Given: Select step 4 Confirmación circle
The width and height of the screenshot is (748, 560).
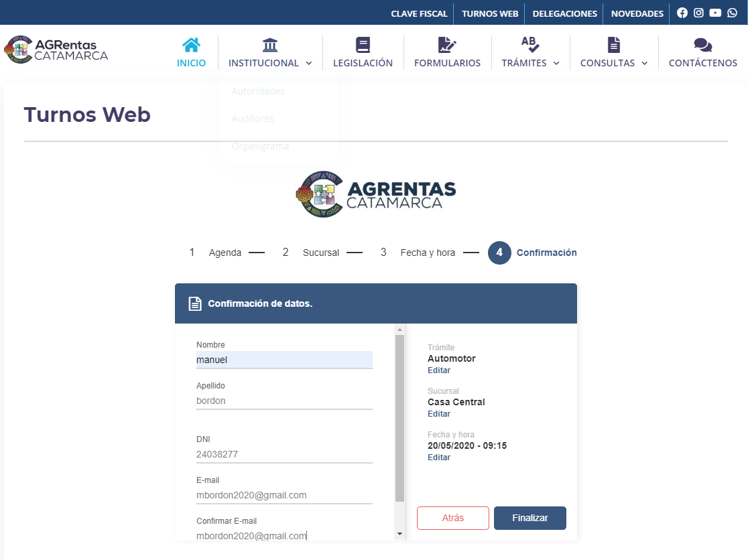Looking at the screenshot, I should pos(499,253).
